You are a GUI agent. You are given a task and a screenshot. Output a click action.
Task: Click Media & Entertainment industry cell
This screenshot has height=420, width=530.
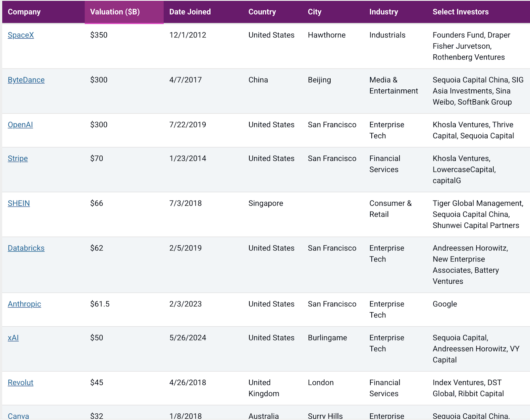[394, 85]
